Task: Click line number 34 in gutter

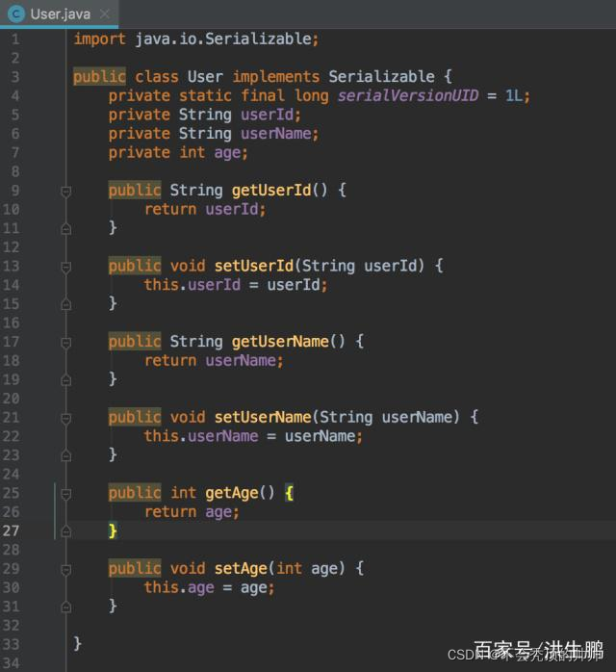Action: (12, 663)
